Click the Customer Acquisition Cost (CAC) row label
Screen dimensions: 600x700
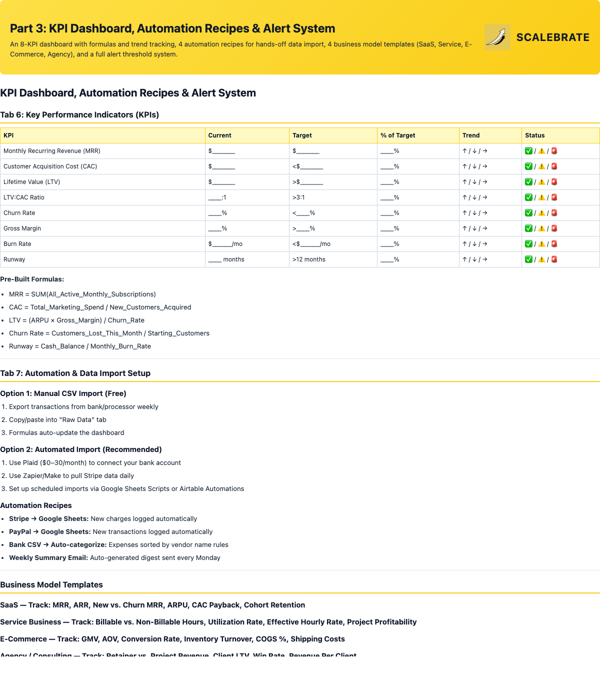[50, 166]
